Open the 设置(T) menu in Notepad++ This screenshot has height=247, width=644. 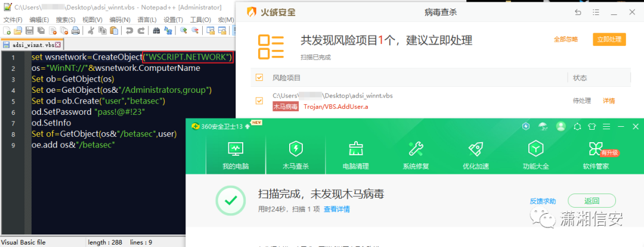point(174,20)
